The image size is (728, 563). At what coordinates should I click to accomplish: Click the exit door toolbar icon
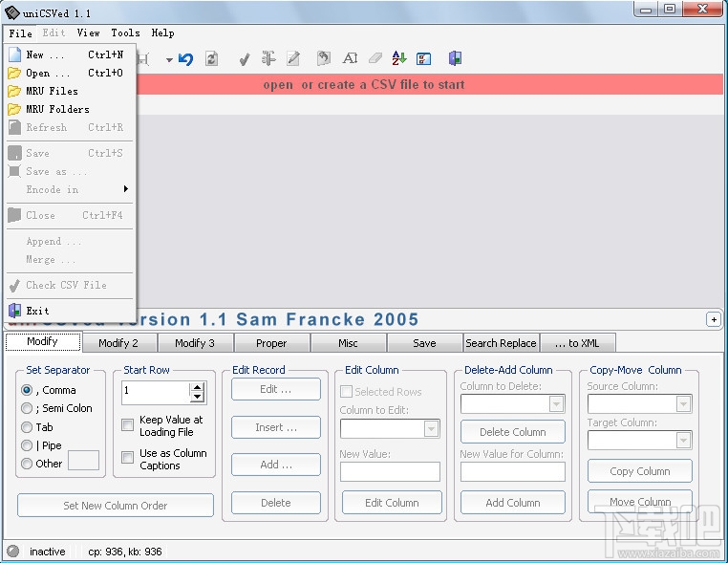click(x=455, y=58)
